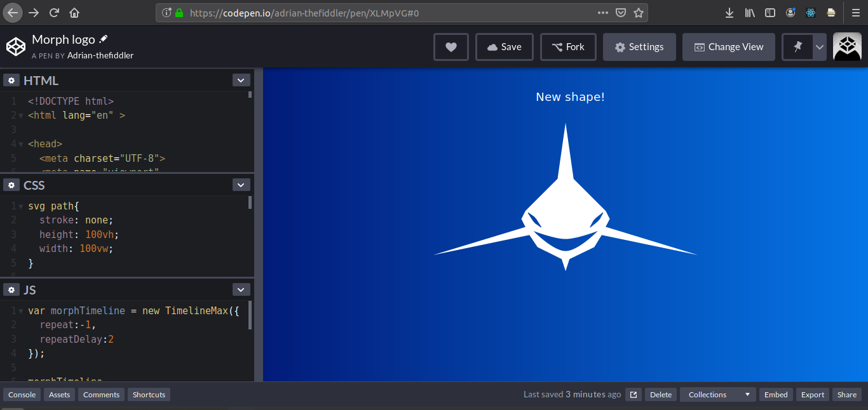
Task: Open the HTML editor settings gear
Action: (11, 80)
